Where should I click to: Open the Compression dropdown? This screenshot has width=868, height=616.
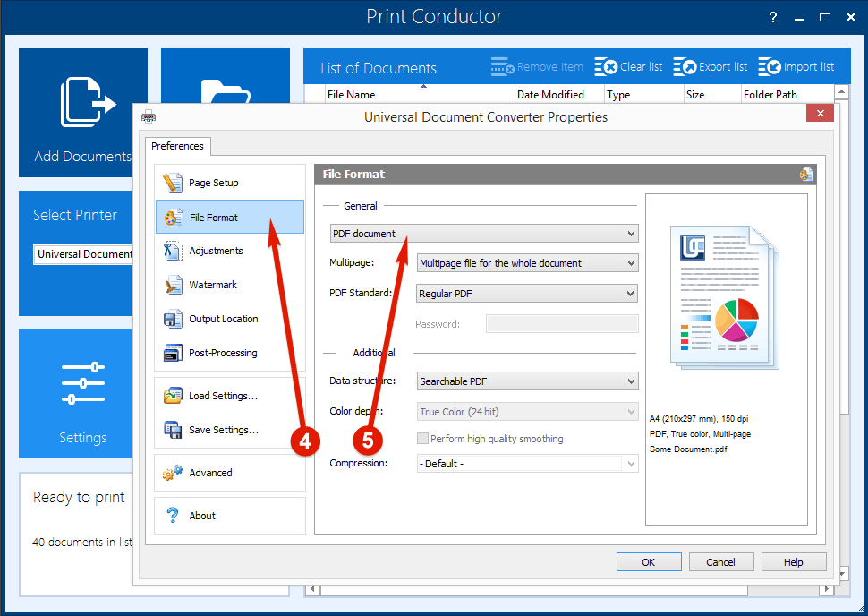coord(526,463)
